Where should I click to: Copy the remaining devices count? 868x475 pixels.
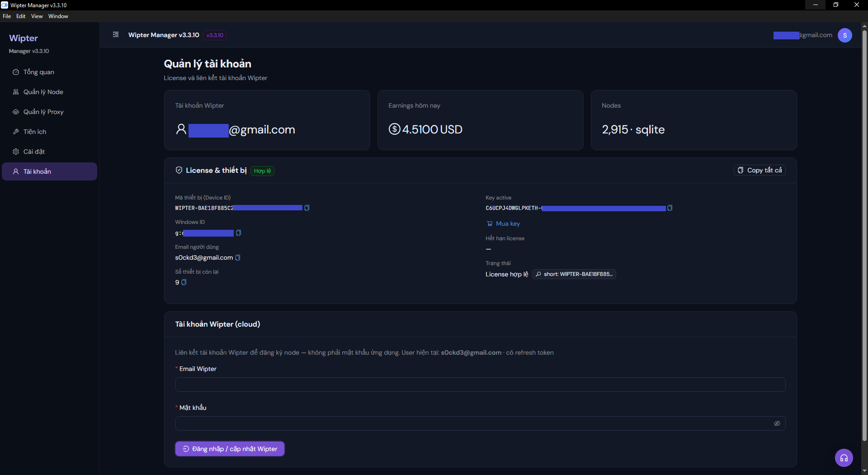(184, 282)
